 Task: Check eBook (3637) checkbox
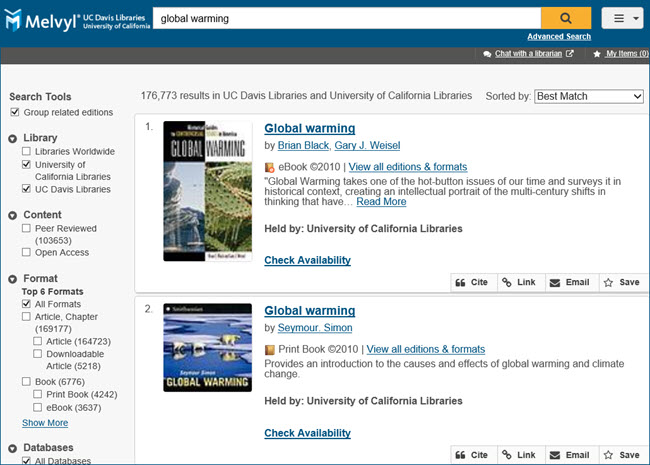(37, 407)
